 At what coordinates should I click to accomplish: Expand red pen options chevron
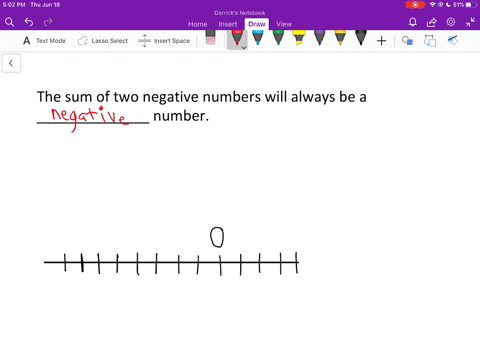pyautogui.click(x=244, y=48)
